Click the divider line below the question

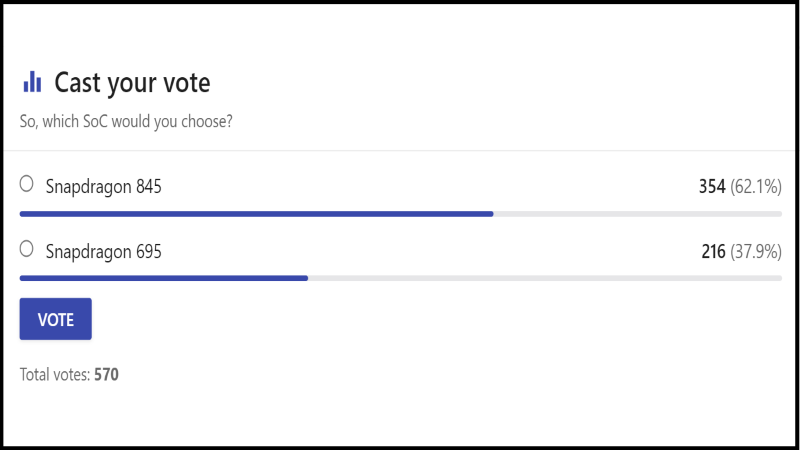400,151
